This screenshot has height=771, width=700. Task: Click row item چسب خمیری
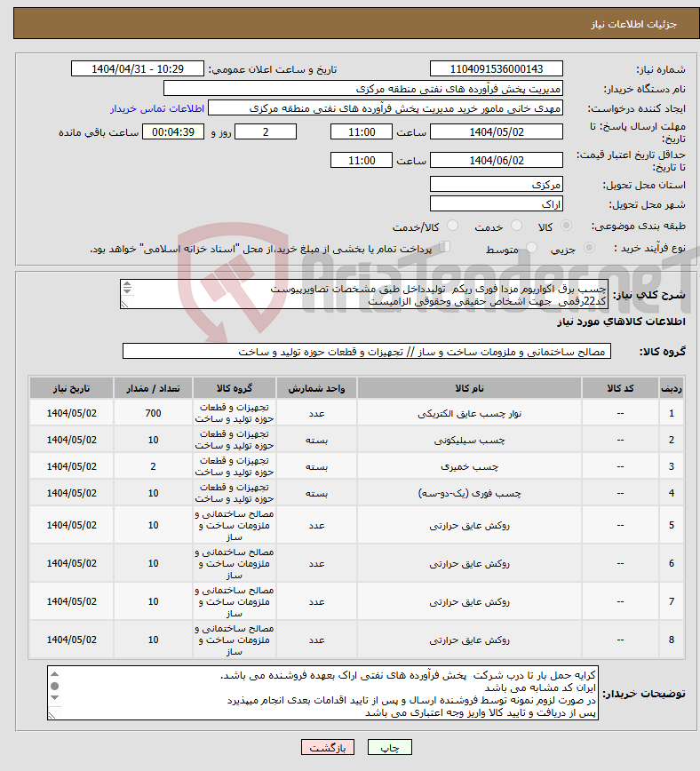click(470, 466)
